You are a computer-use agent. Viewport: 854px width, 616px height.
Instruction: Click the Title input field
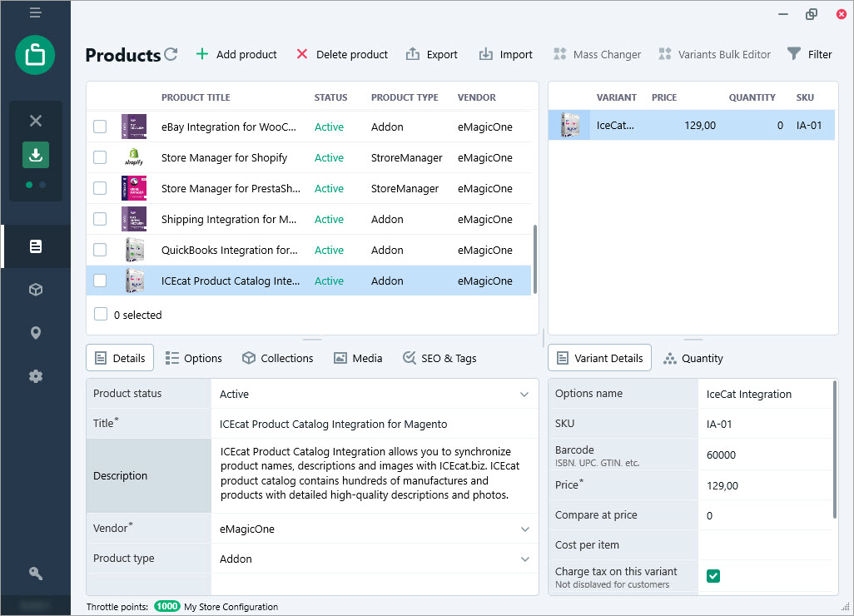375,424
